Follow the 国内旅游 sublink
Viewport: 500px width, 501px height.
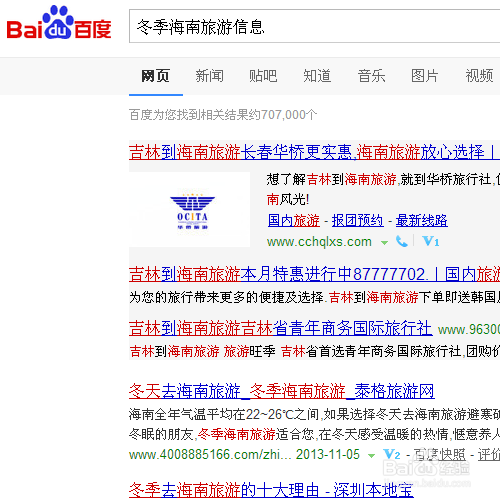point(294,220)
